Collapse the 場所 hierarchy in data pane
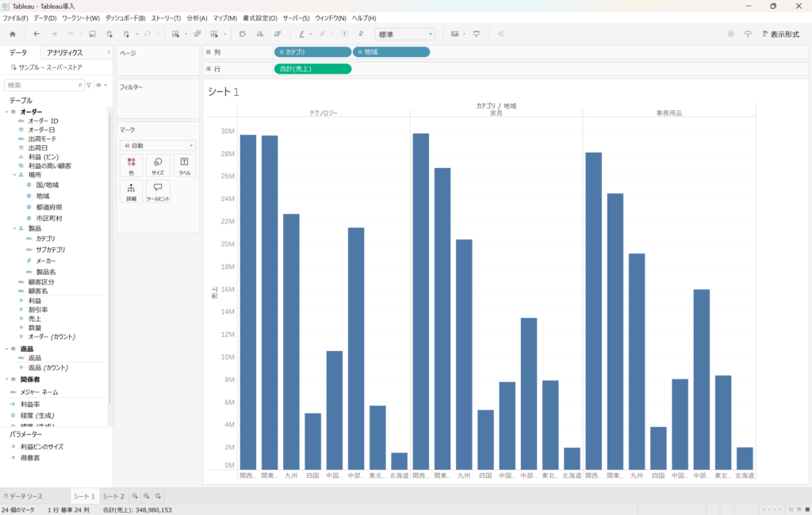Screen dimensions: 812x515 [x=14, y=174]
